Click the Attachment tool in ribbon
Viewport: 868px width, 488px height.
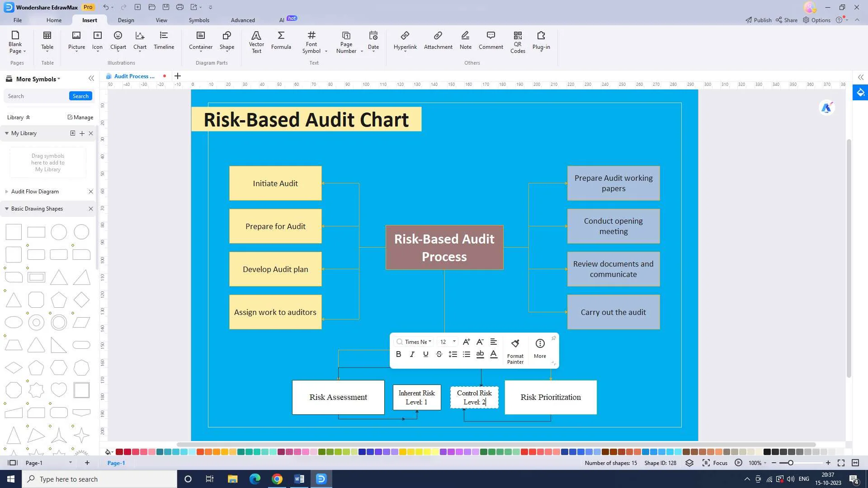438,40
